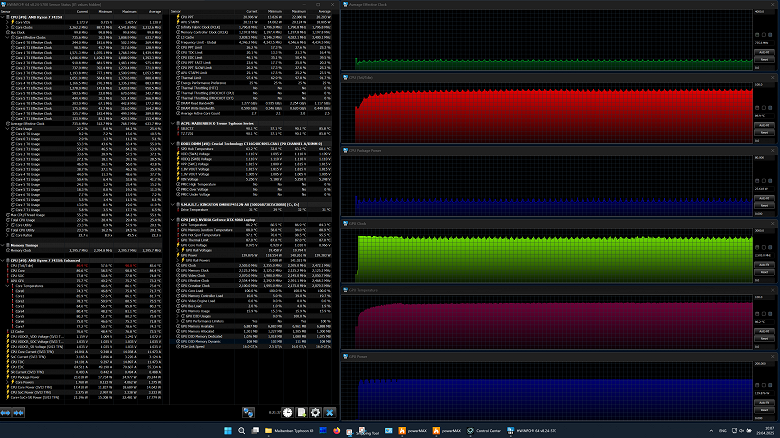Open sensor settings via the gear icon

point(315,412)
